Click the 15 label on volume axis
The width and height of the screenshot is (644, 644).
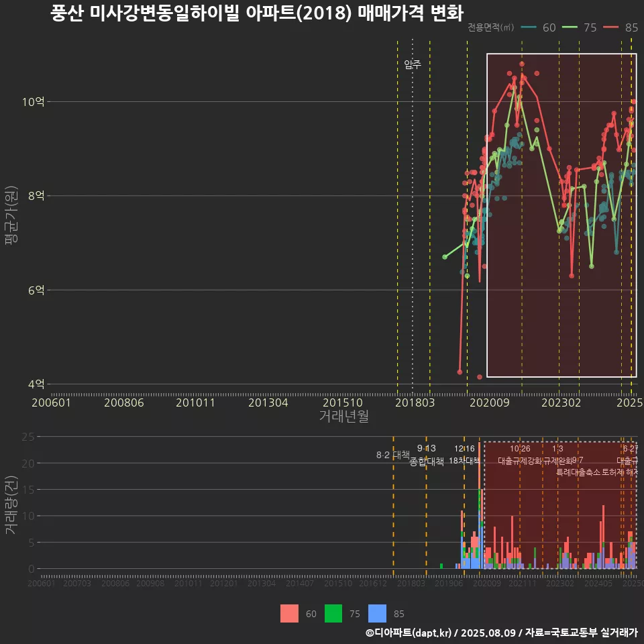(28, 490)
